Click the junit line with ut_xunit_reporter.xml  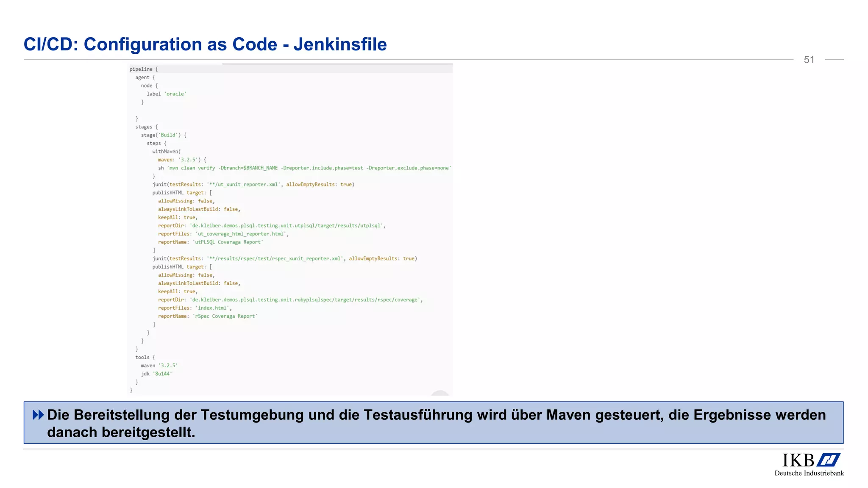tap(253, 185)
